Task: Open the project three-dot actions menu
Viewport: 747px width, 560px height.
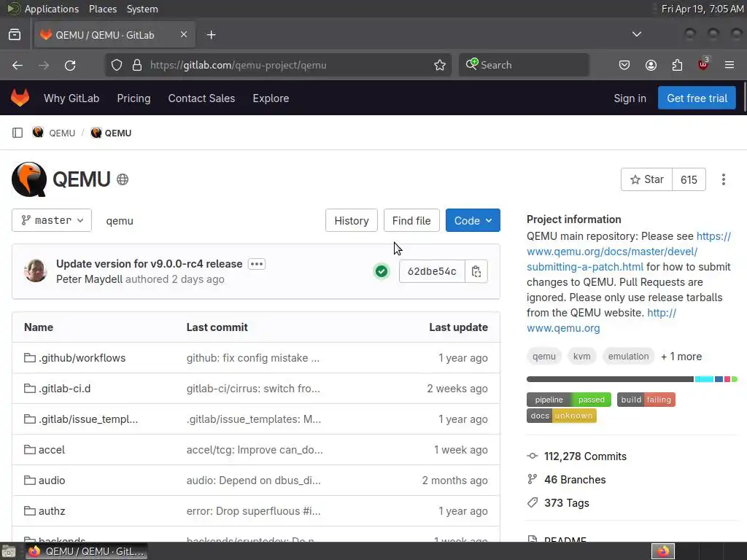Action: (723, 179)
